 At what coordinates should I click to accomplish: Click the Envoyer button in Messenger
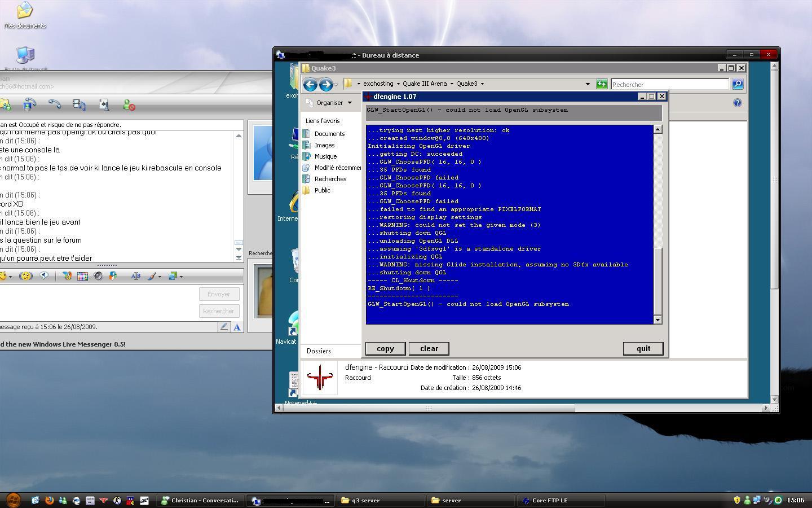click(x=219, y=294)
